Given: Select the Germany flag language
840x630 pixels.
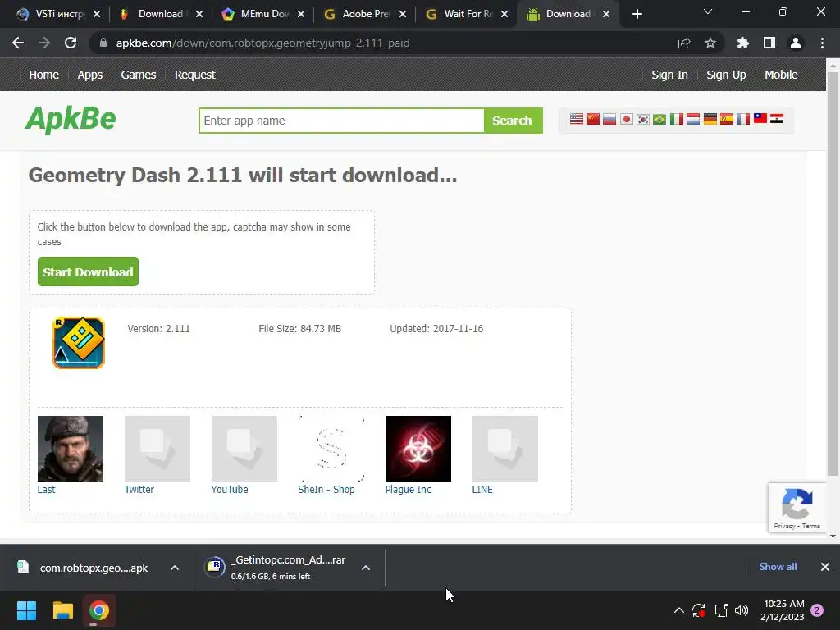Looking at the screenshot, I should (710, 119).
